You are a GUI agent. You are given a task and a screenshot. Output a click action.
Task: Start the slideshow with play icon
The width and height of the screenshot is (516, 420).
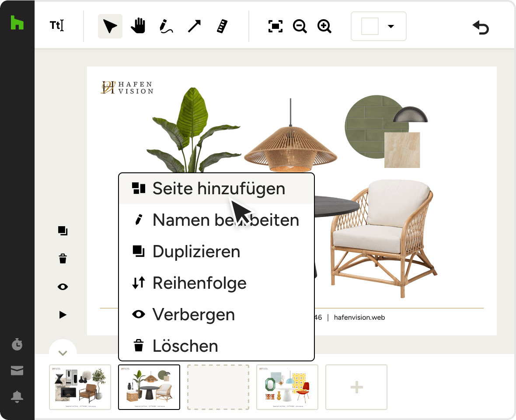tap(63, 315)
